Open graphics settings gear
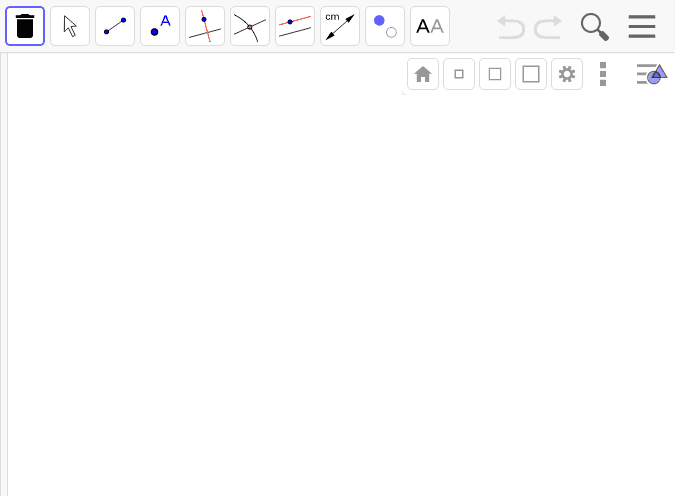676x498 pixels. (x=567, y=74)
